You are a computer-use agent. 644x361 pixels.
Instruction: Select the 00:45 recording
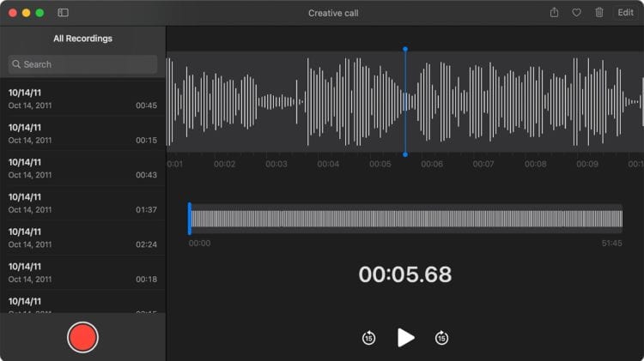point(82,99)
